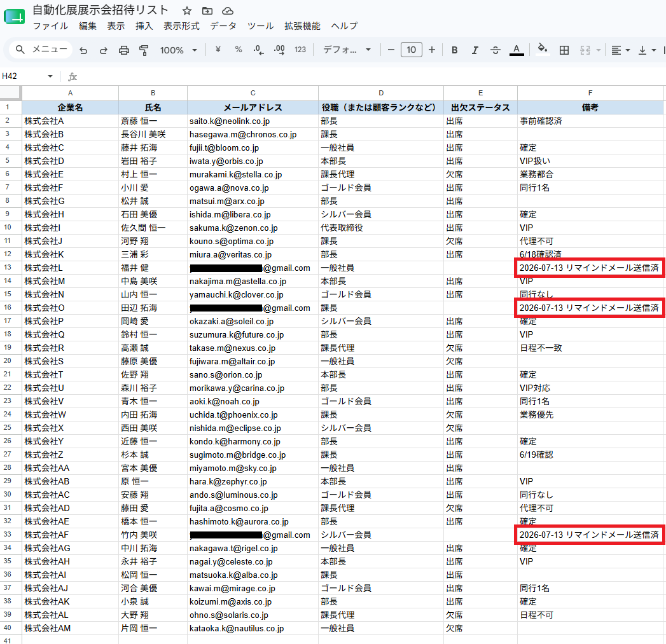Viewport: 666px width, 644px height.
Task: Check cloud save status icon
Action: [228, 11]
